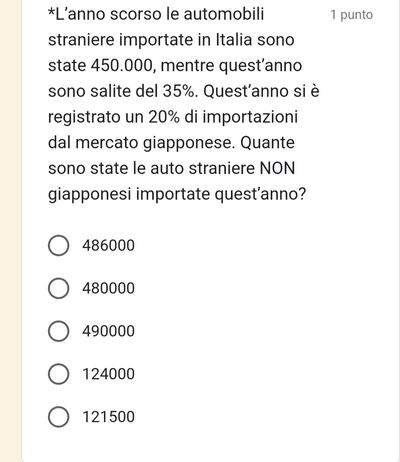
Task: Click the beige left margin of the form
Action: [x=10, y=231]
